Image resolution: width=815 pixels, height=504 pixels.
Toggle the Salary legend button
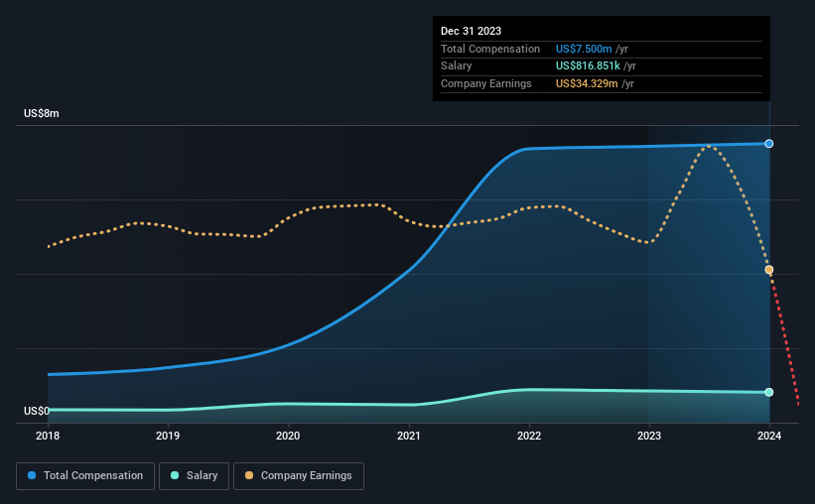tap(194, 476)
